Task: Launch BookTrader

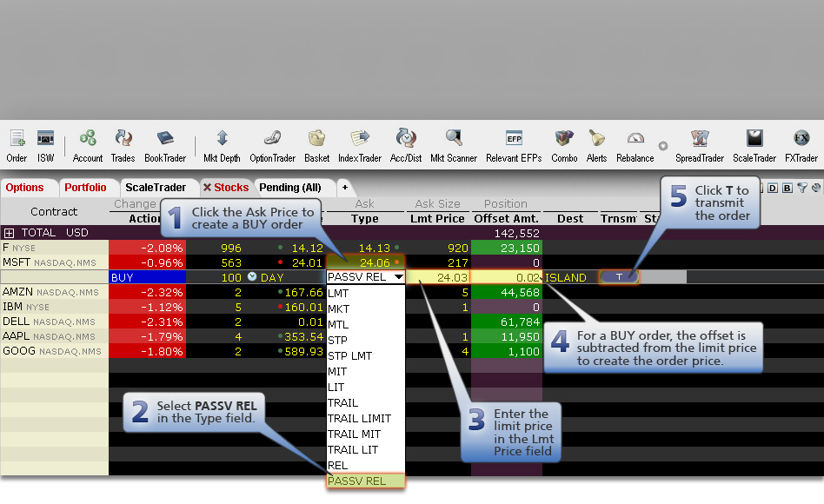Action: coord(165,146)
